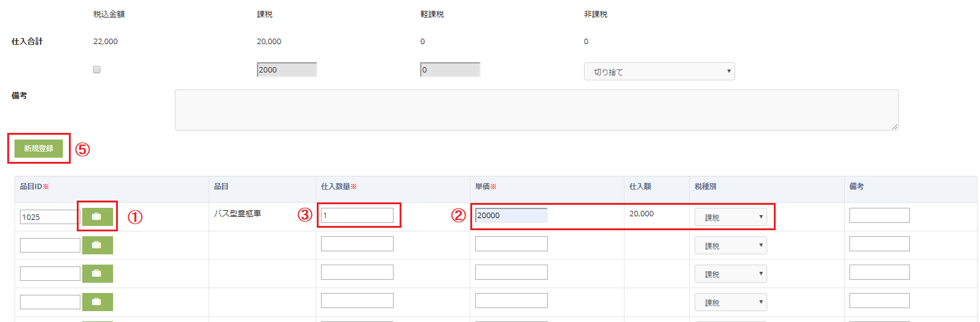This screenshot has width=980, height=322.
Task: Click the third row briefcase lookup icon
Action: pyautogui.click(x=97, y=274)
